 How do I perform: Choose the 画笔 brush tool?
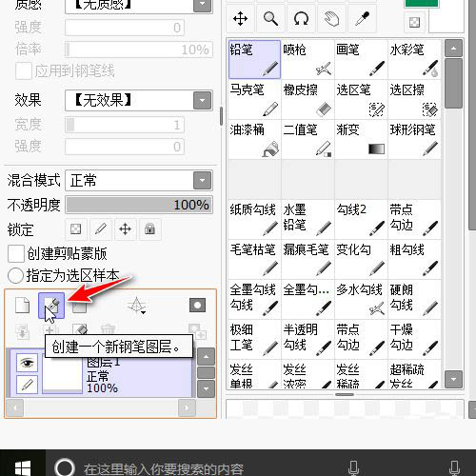click(x=361, y=59)
